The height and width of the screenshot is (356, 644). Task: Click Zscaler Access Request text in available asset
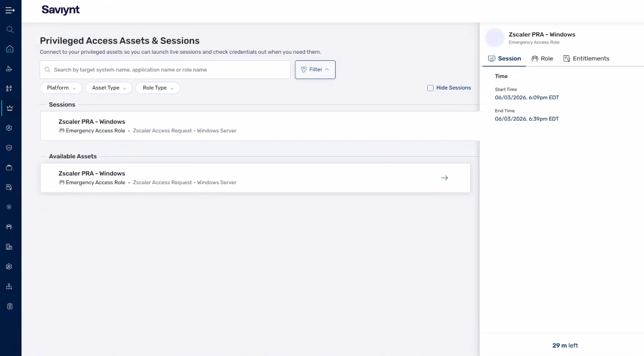(x=184, y=182)
